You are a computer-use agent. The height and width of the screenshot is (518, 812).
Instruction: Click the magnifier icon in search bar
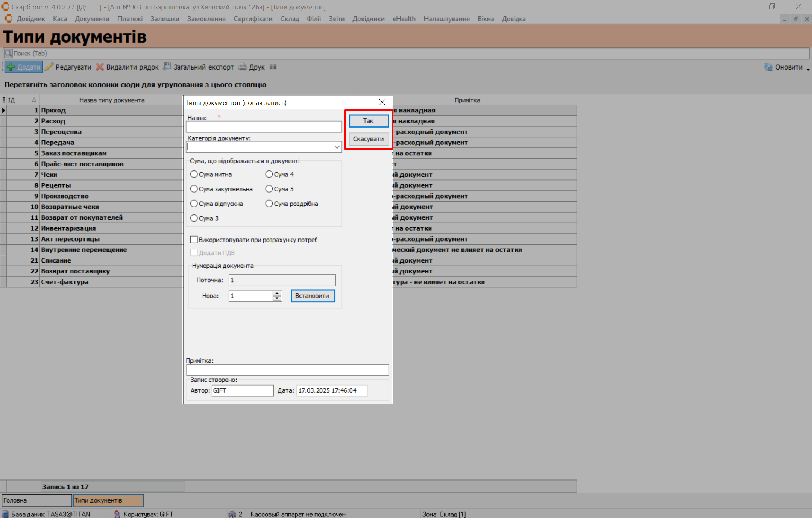tap(8, 53)
